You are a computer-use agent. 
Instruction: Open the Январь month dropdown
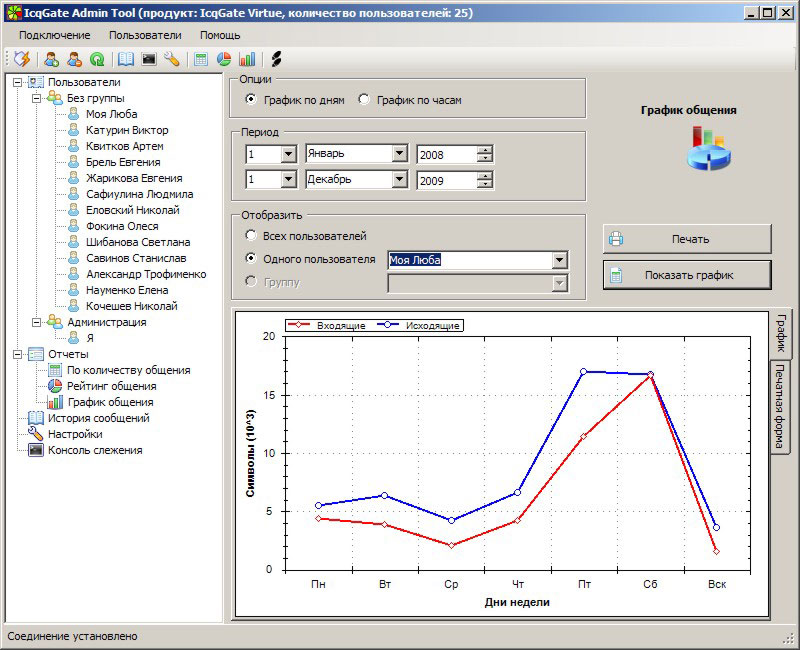(x=400, y=153)
